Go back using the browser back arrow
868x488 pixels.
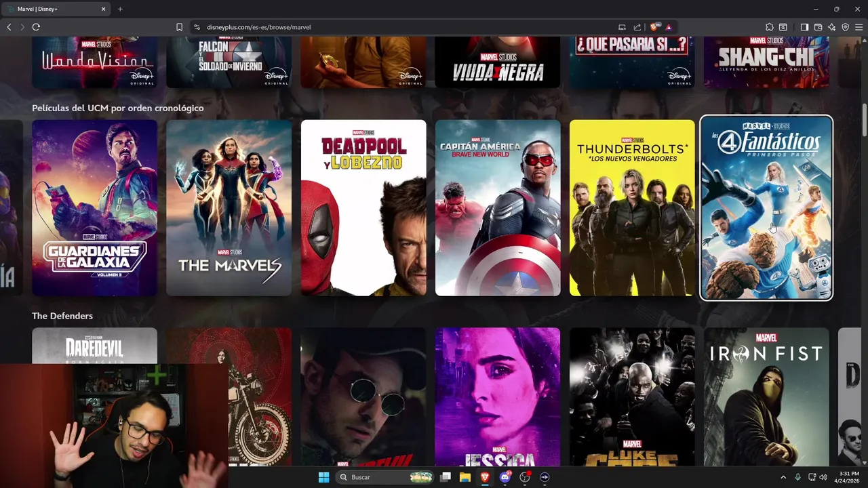coord(9,27)
